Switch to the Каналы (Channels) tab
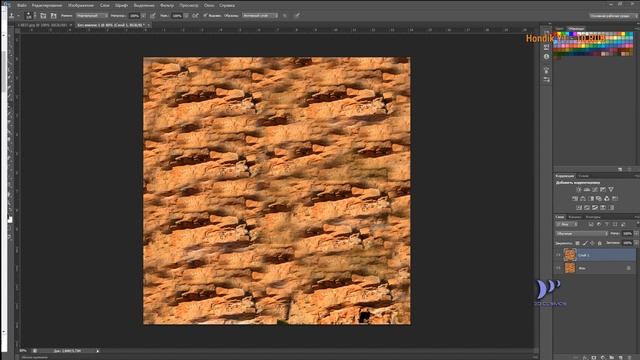 [x=575, y=217]
